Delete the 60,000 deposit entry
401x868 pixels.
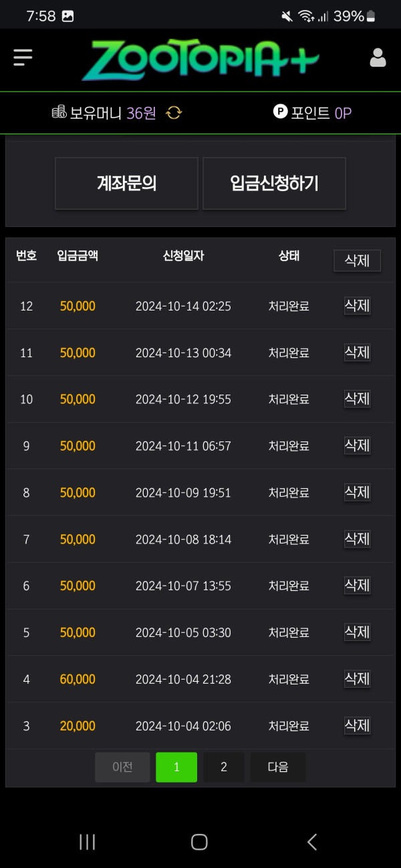pos(357,679)
